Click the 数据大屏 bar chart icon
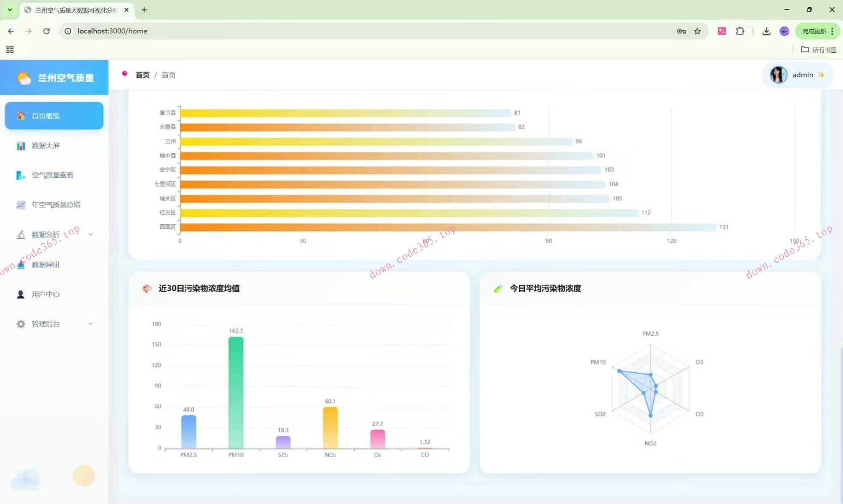Viewport: 843px width, 504px height. coord(21,146)
